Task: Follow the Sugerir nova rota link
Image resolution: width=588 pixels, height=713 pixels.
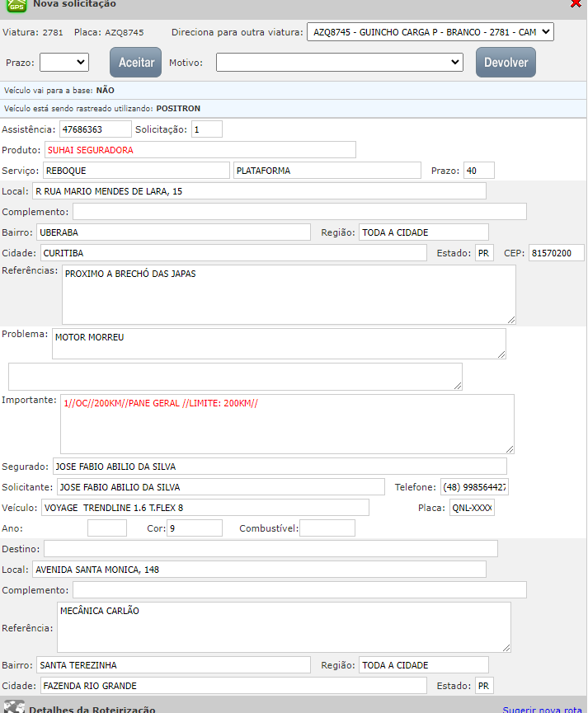Action: [542, 709]
